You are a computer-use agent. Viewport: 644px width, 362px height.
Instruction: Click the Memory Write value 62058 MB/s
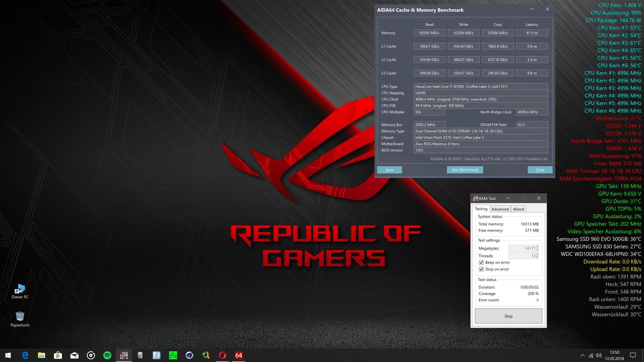click(463, 33)
